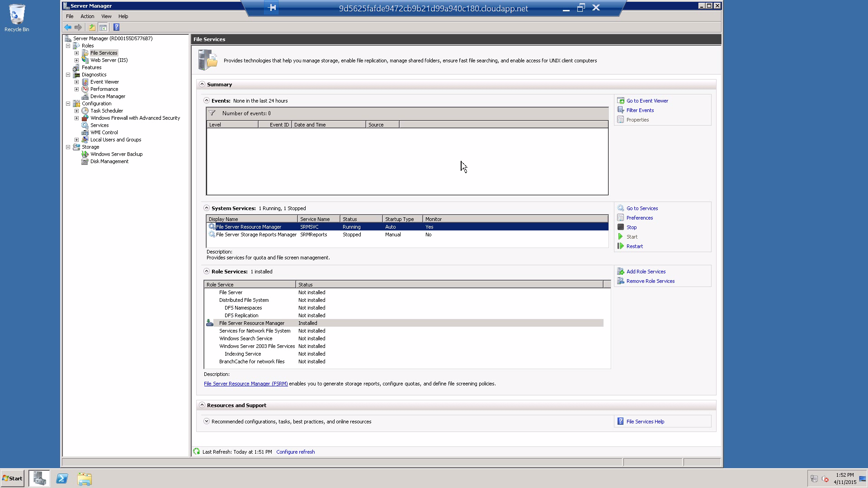Click Add Role Services link
The height and width of the screenshot is (488, 868).
(x=646, y=272)
